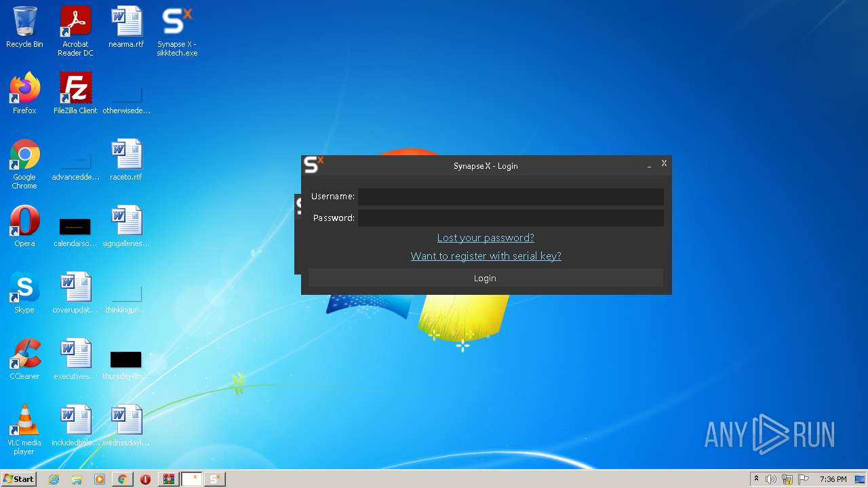This screenshot has height=488, width=868.
Task: Select the Opera desktop shortcut
Action: point(24,226)
